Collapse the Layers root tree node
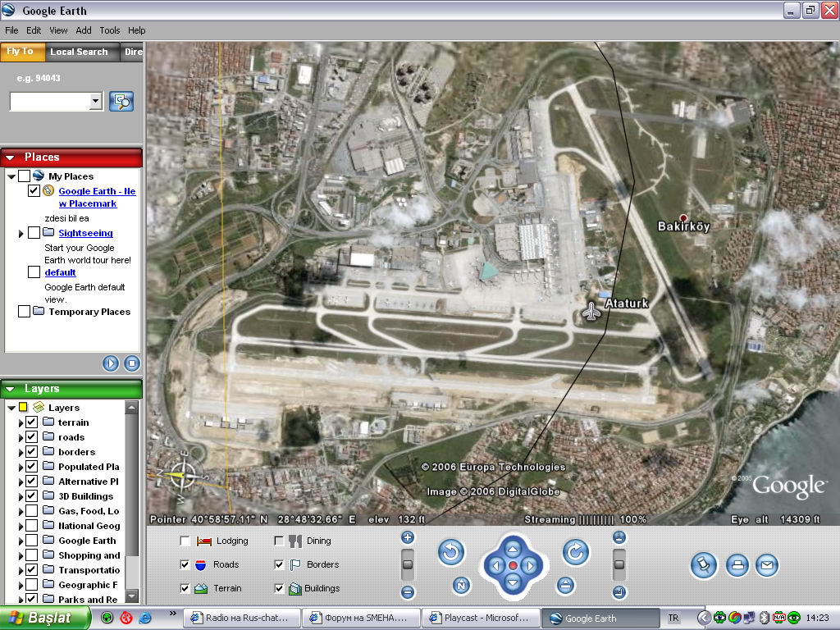The height and width of the screenshot is (630, 840). click(11, 408)
